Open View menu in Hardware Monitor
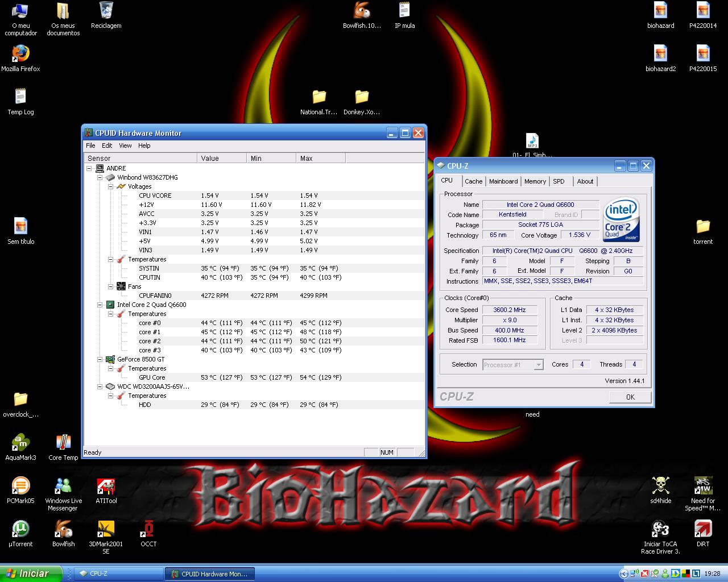The width and height of the screenshot is (728, 582). (125, 145)
